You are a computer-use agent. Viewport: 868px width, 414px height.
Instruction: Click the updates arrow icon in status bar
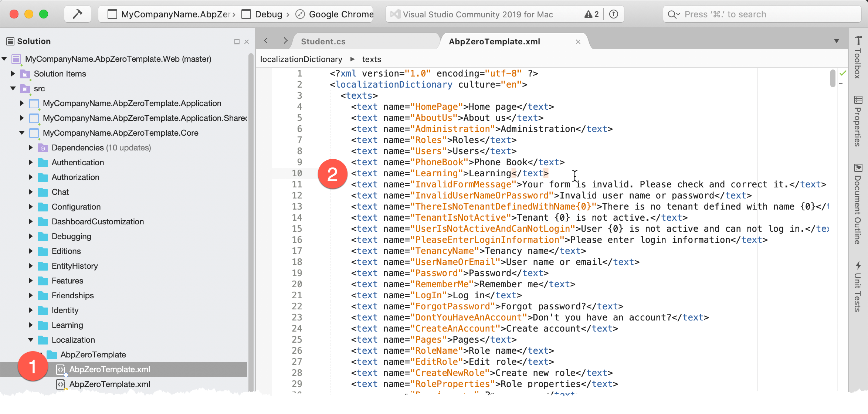[x=613, y=14]
